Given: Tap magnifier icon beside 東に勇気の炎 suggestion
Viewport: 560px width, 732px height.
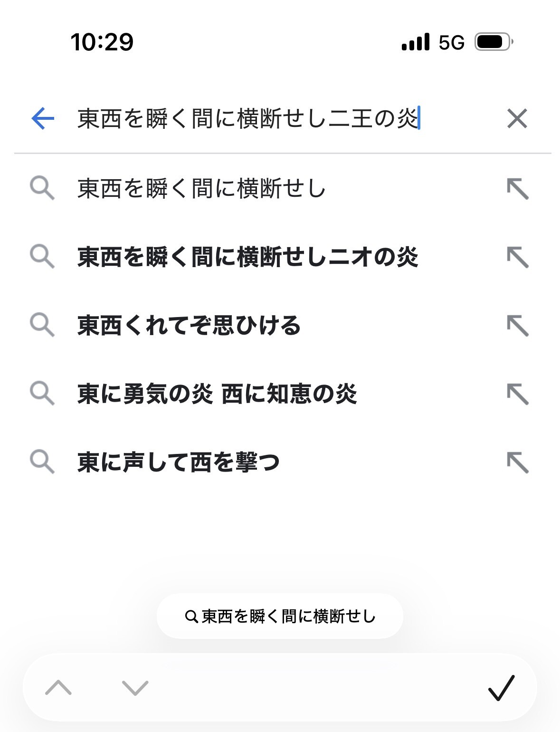Looking at the screenshot, I should [42, 394].
